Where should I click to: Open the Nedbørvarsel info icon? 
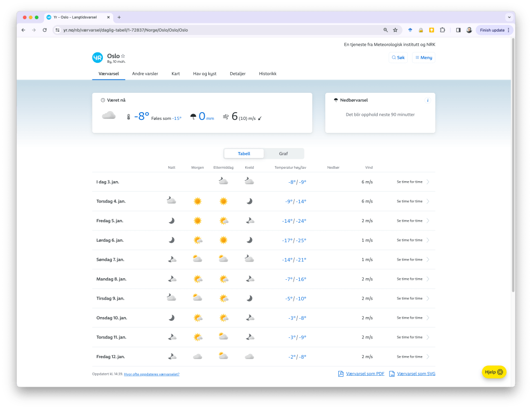click(x=427, y=101)
